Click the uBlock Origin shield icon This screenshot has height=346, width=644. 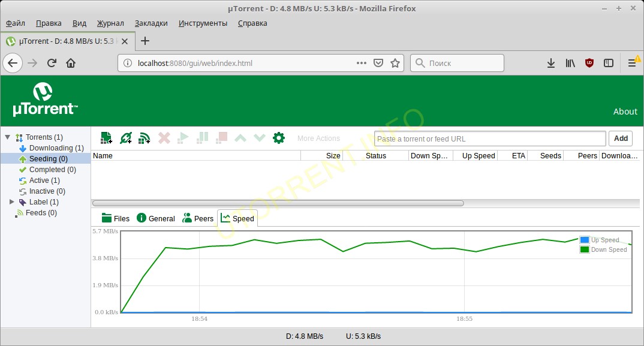pyautogui.click(x=589, y=64)
